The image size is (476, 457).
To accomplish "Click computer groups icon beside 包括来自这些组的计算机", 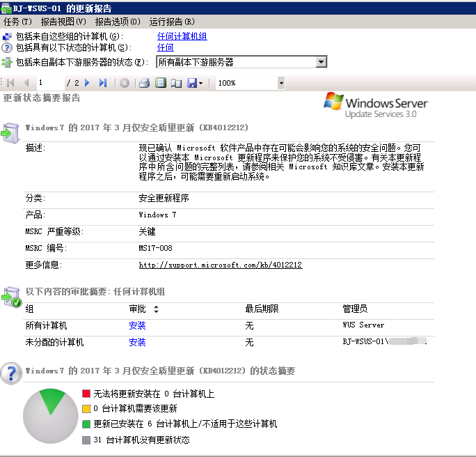I will pyautogui.click(x=7, y=37).
